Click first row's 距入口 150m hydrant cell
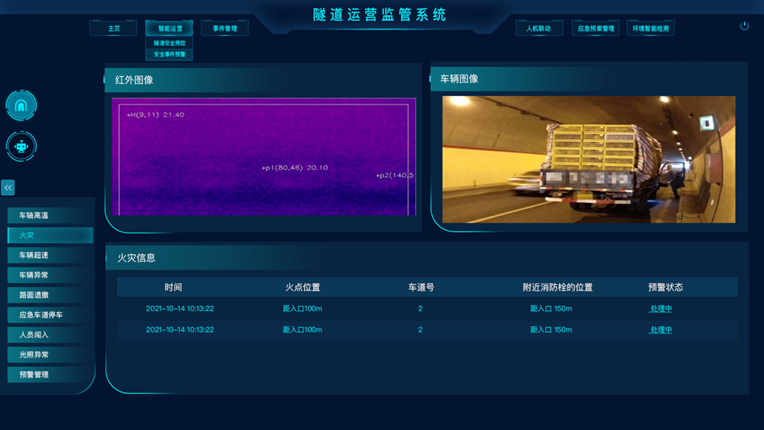This screenshot has width=764, height=430. 551,309
